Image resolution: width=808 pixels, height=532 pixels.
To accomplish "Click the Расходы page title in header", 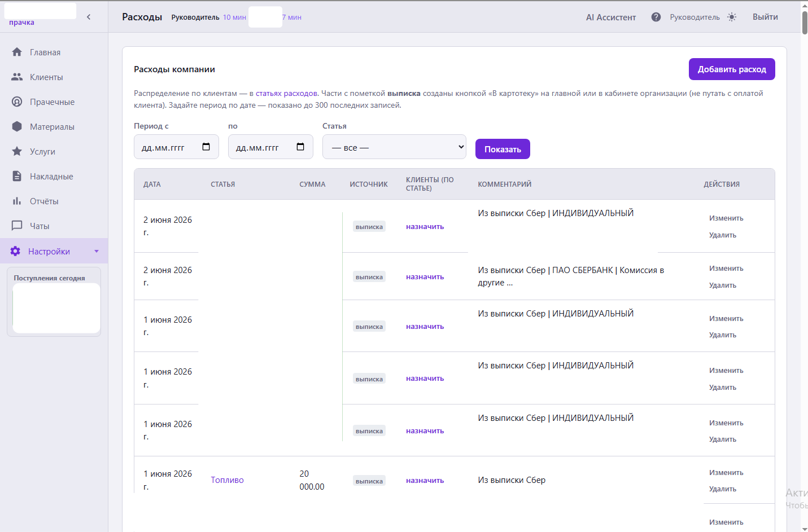I will [x=142, y=17].
